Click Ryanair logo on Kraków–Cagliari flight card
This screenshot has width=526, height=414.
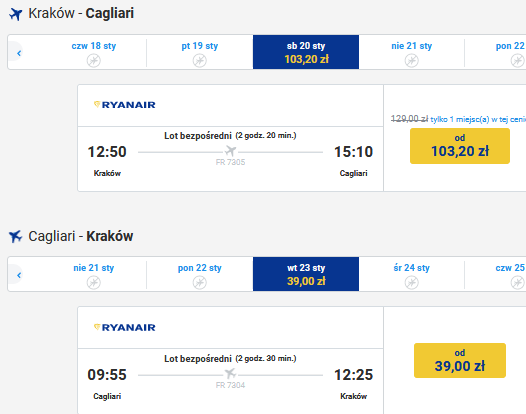click(124, 105)
